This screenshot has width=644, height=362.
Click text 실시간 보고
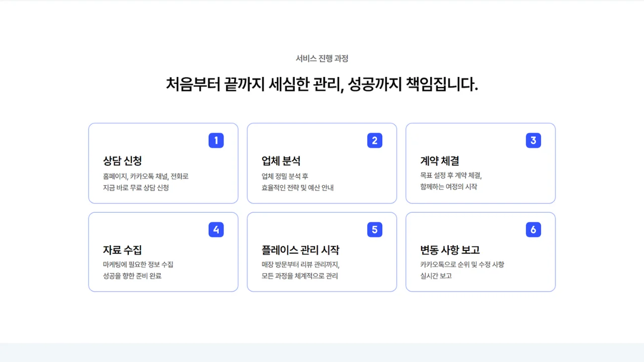436,276
